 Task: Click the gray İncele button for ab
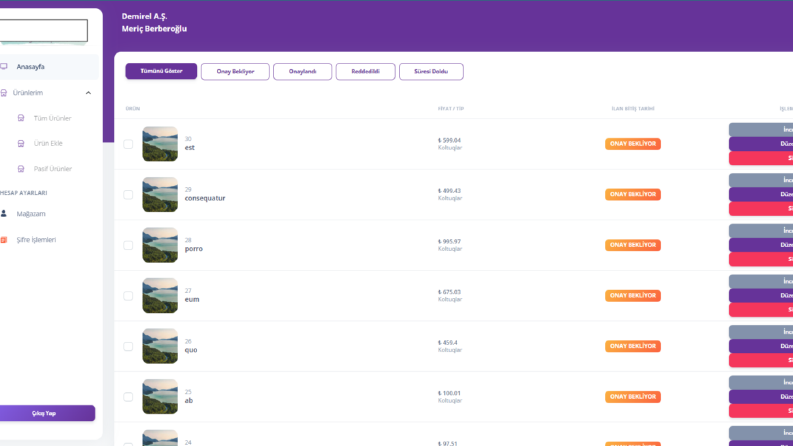[761, 382]
